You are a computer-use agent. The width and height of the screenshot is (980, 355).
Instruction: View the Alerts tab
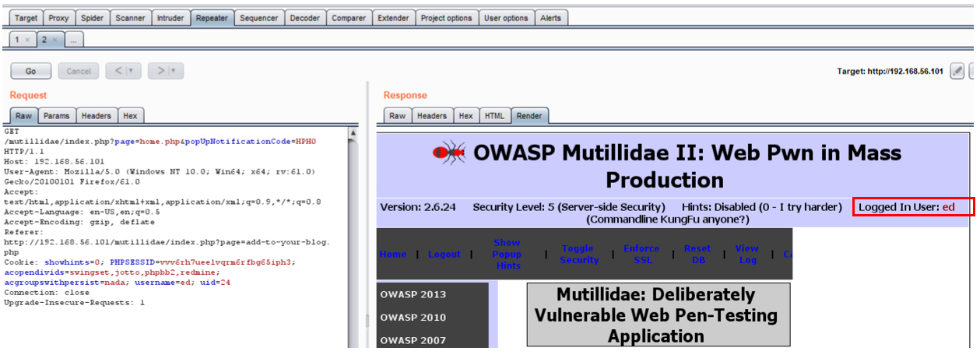pyautogui.click(x=550, y=18)
